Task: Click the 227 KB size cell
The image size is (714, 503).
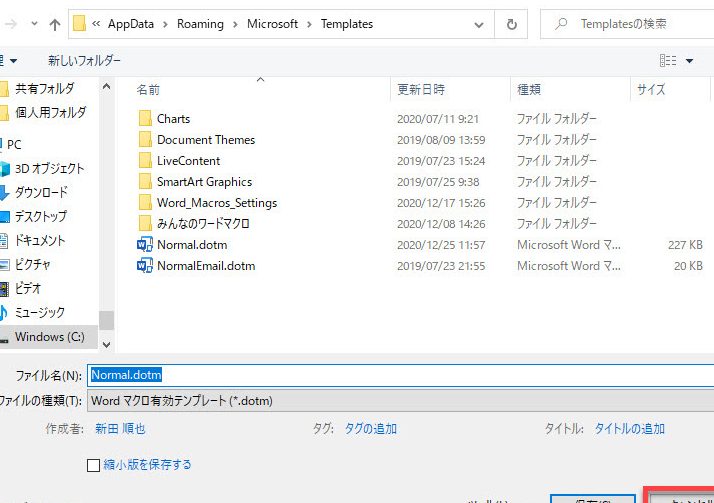Action: click(685, 245)
